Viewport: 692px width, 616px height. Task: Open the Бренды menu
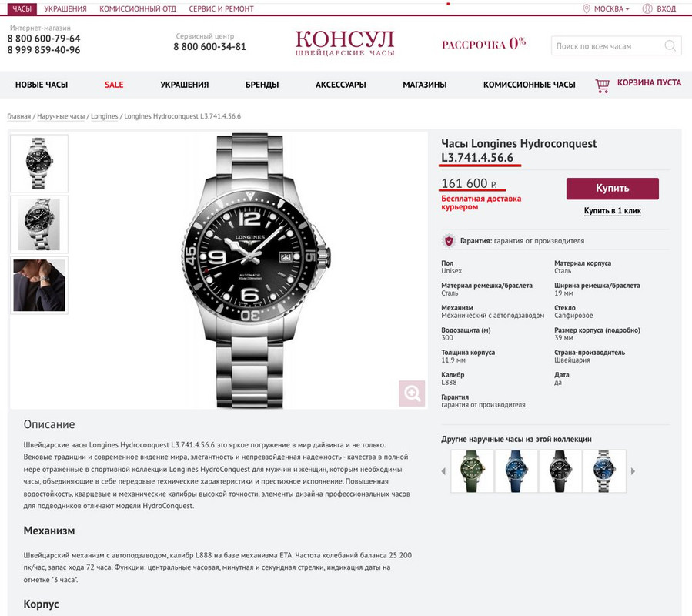(262, 85)
